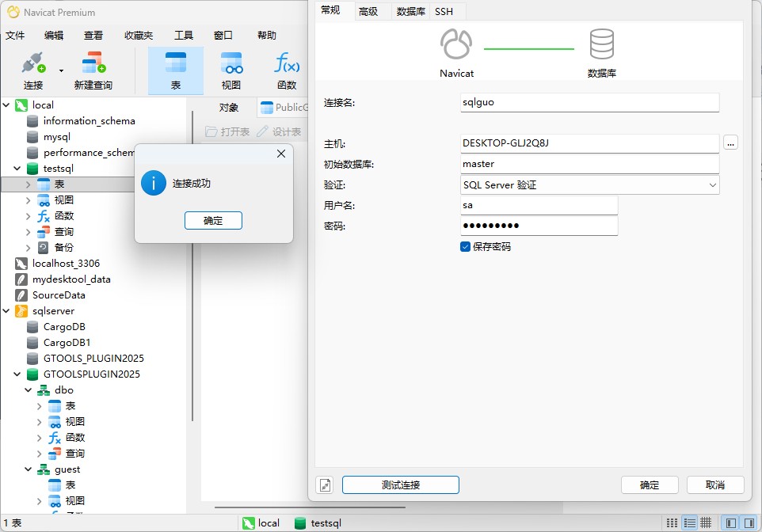Click the 密码 password field
This screenshot has width=762, height=532.
pyautogui.click(x=539, y=226)
